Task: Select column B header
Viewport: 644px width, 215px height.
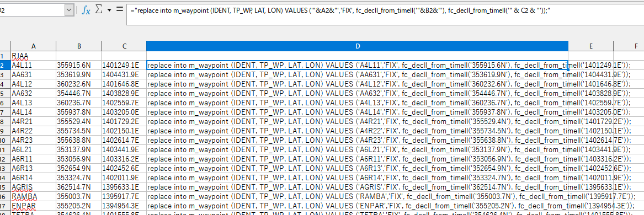Action: click(78, 46)
